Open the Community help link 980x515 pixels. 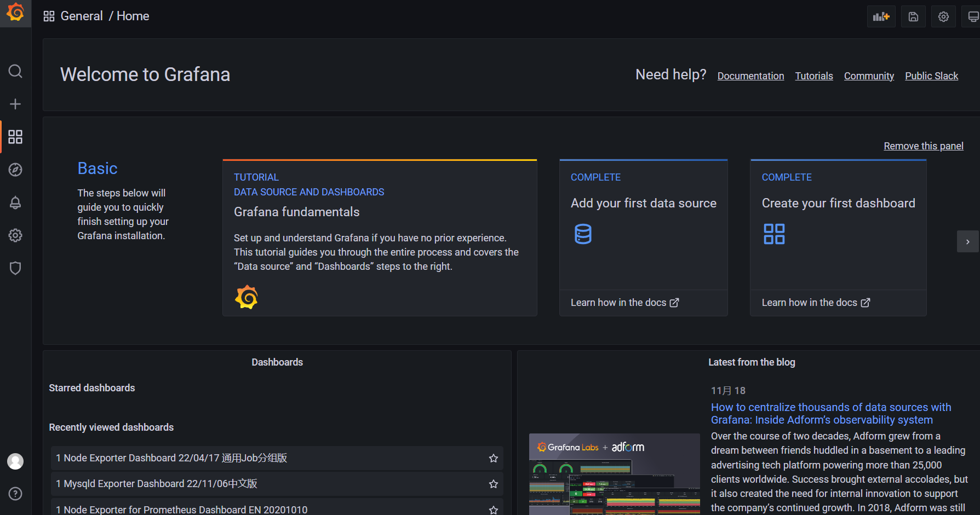(869, 76)
